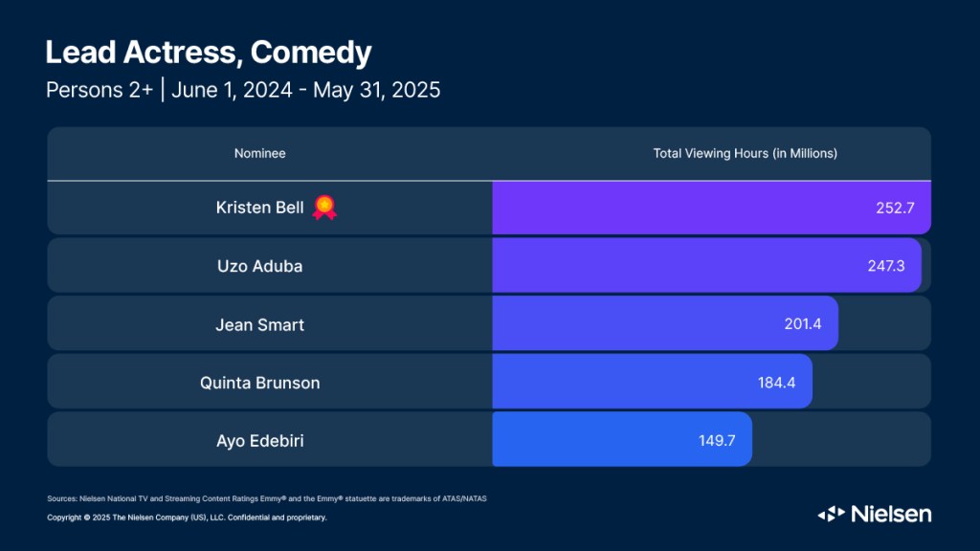
Task: Click the Nielsen logo icon
Action: point(831,515)
